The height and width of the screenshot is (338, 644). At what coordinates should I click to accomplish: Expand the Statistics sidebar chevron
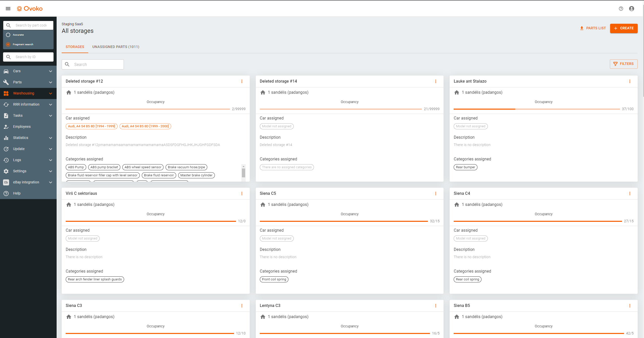(x=51, y=138)
